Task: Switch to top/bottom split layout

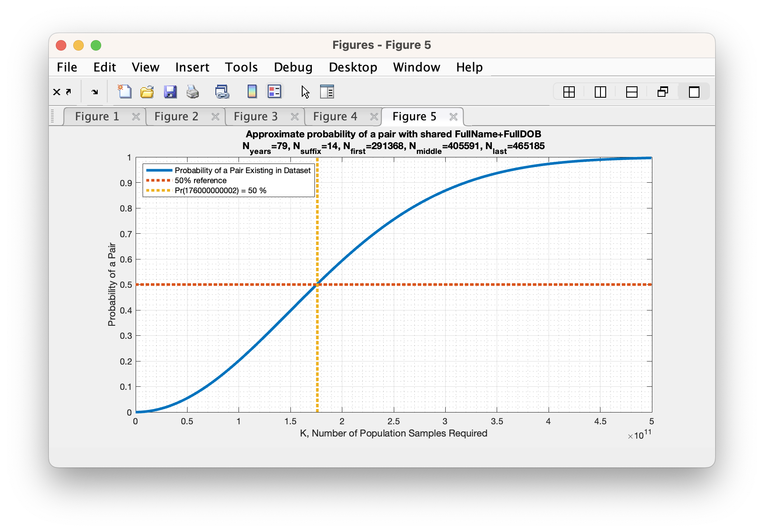Action: (x=631, y=92)
